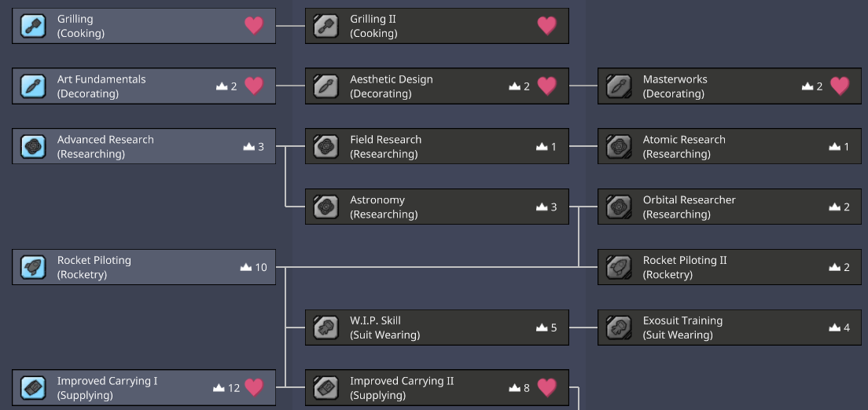Click the heart on Grilling skill
Screen dimensions: 868x410
coord(254,26)
